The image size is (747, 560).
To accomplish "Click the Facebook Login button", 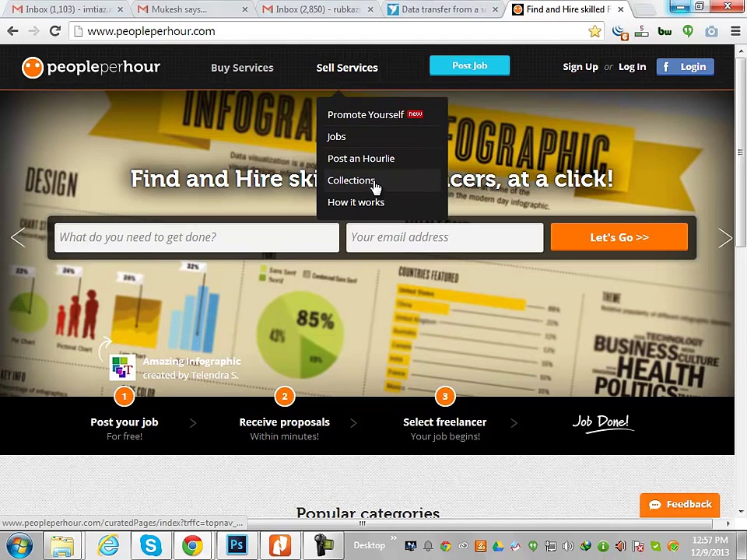I will coord(685,67).
